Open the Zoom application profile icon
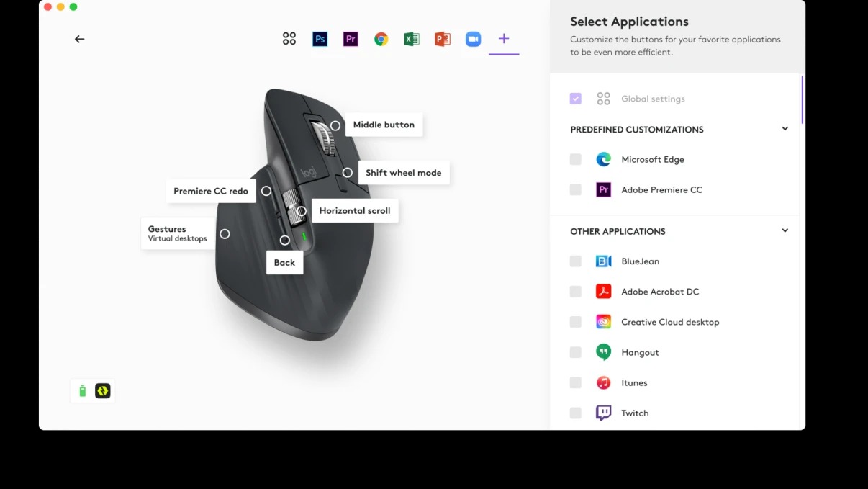868x489 pixels. click(473, 39)
